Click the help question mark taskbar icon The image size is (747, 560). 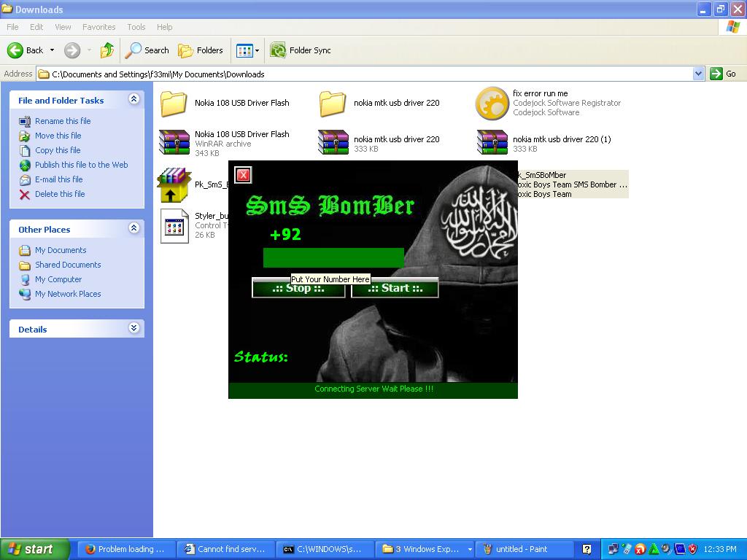click(587, 549)
